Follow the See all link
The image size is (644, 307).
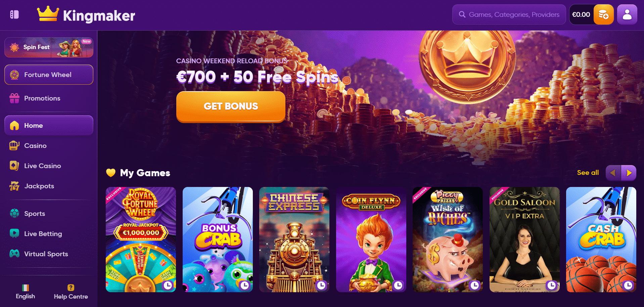click(588, 172)
